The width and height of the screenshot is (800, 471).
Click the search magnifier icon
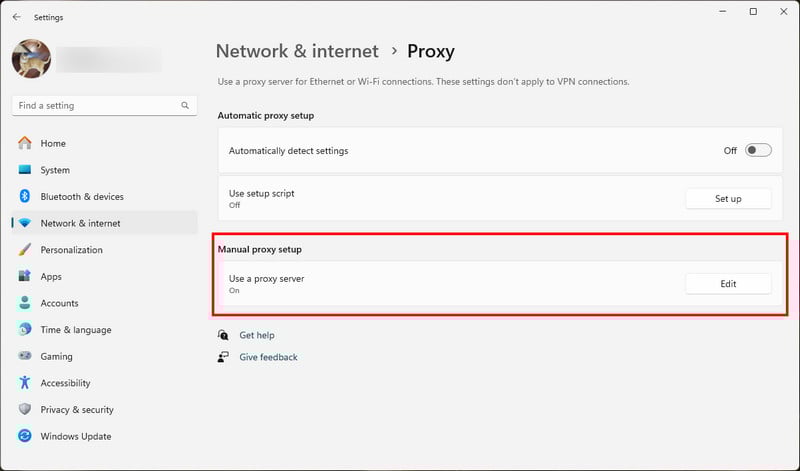[x=185, y=106]
